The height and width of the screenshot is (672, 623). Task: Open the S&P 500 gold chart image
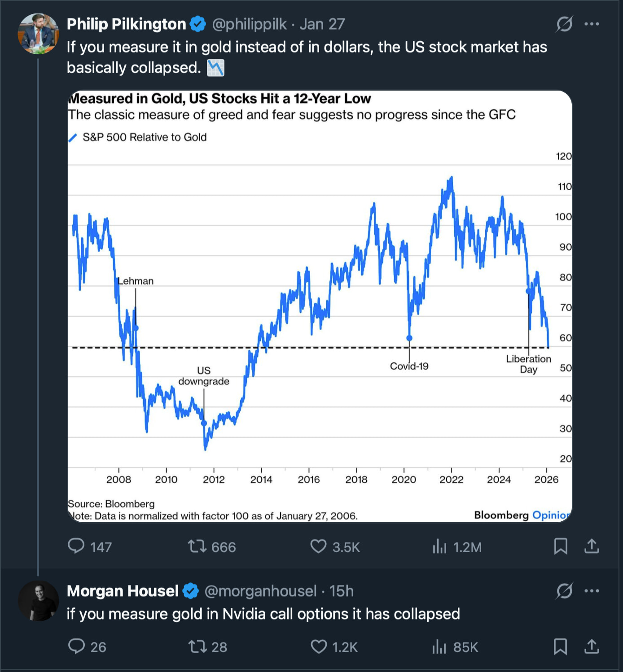[x=320, y=306]
